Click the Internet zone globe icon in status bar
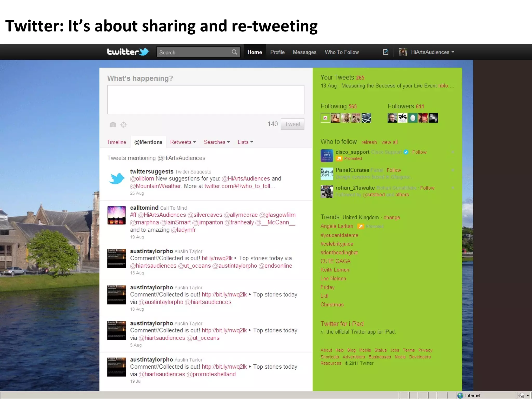The height and width of the screenshot is (399, 532). point(460,395)
